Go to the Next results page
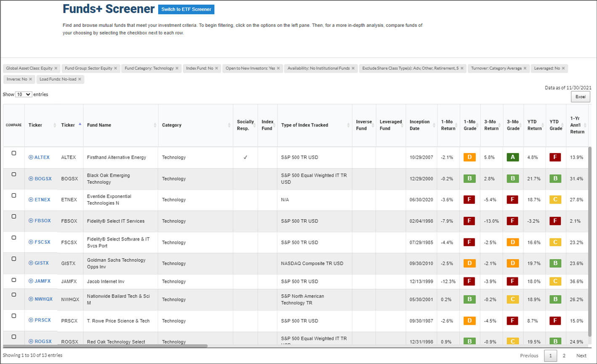This screenshot has width=597, height=364. (581, 356)
